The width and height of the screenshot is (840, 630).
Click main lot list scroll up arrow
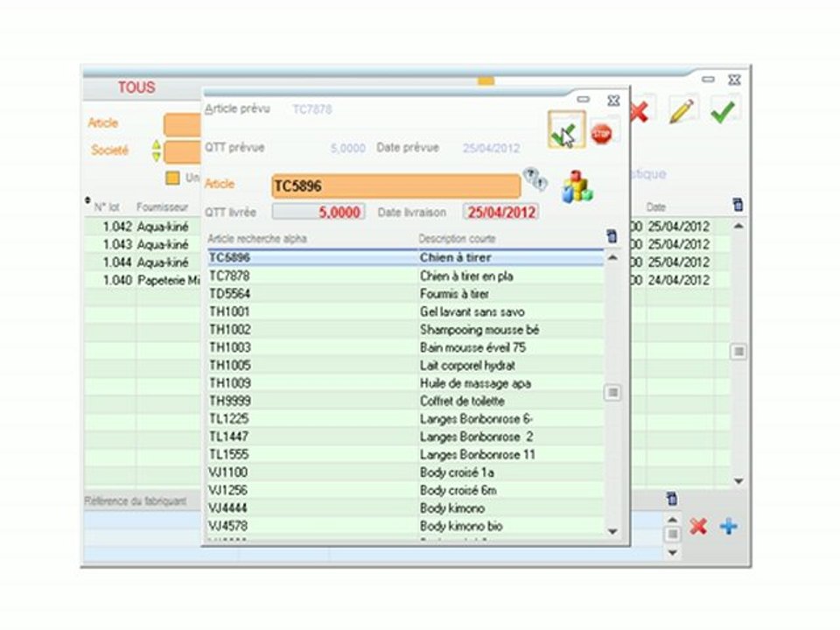[x=738, y=226]
